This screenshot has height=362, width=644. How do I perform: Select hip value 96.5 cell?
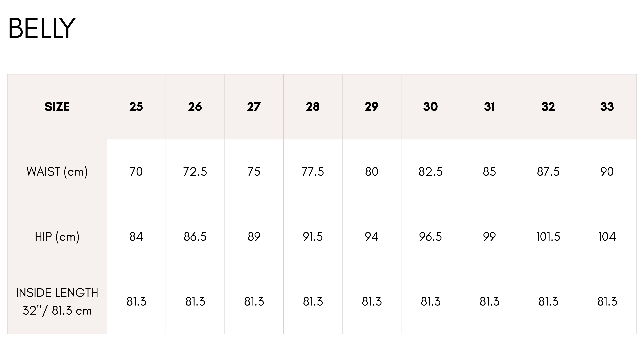point(431,237)
